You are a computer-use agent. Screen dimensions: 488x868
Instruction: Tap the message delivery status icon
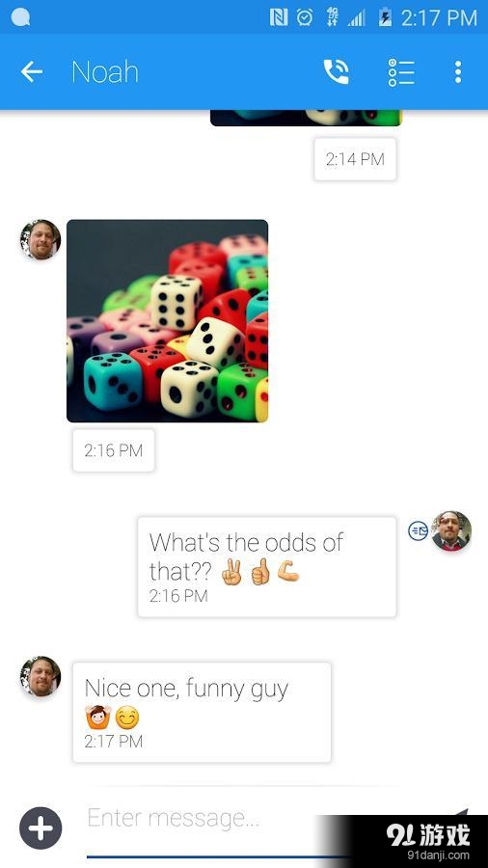tap(419, 530)
